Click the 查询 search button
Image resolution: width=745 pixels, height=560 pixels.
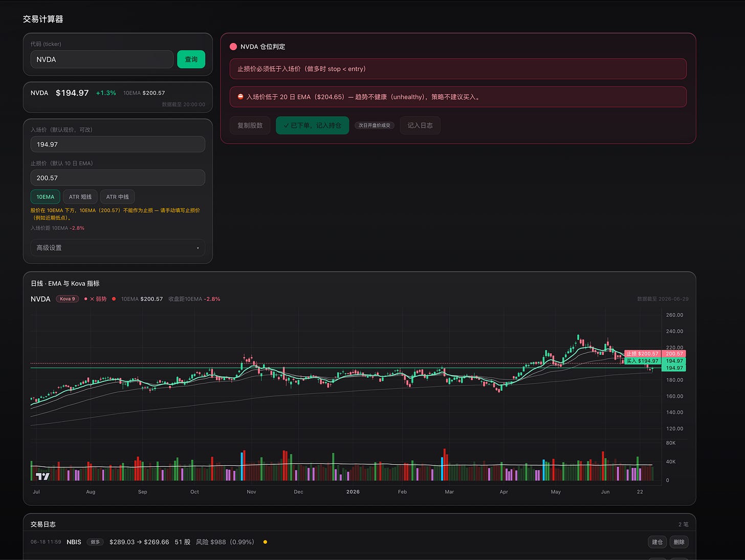click(191, 59)
